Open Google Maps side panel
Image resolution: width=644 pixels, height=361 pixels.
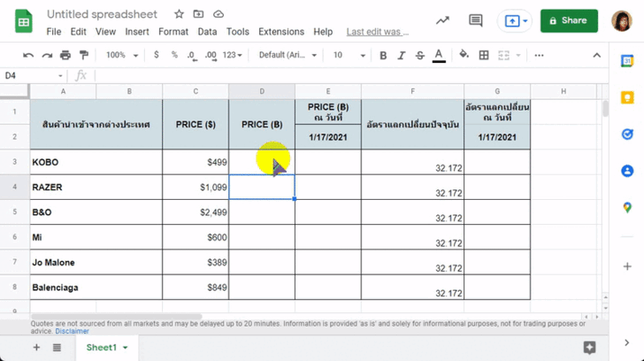tap(627, 207)
